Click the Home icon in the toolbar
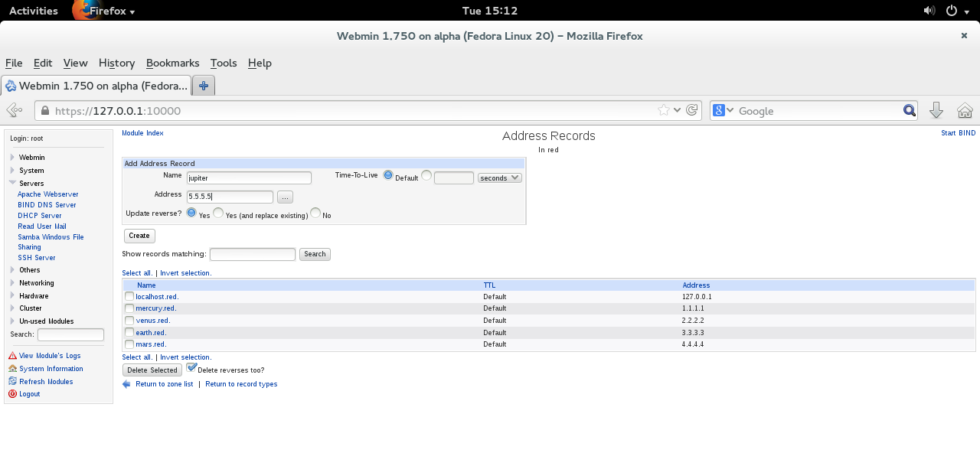 965,111
